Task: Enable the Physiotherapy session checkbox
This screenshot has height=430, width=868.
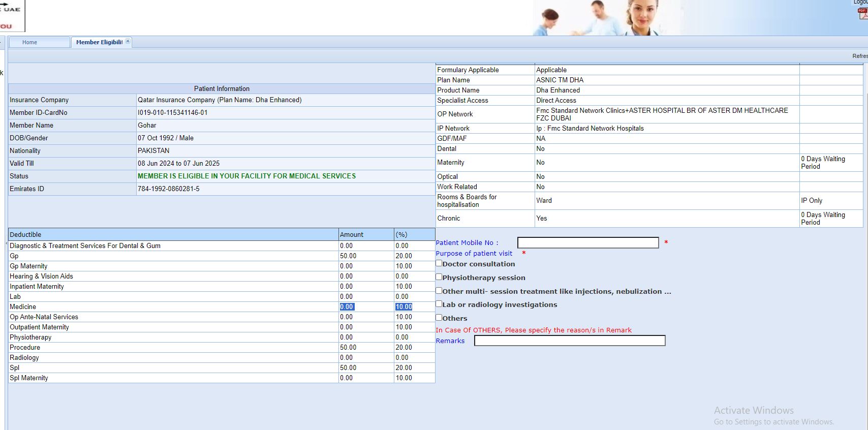Action: [439, 277]
